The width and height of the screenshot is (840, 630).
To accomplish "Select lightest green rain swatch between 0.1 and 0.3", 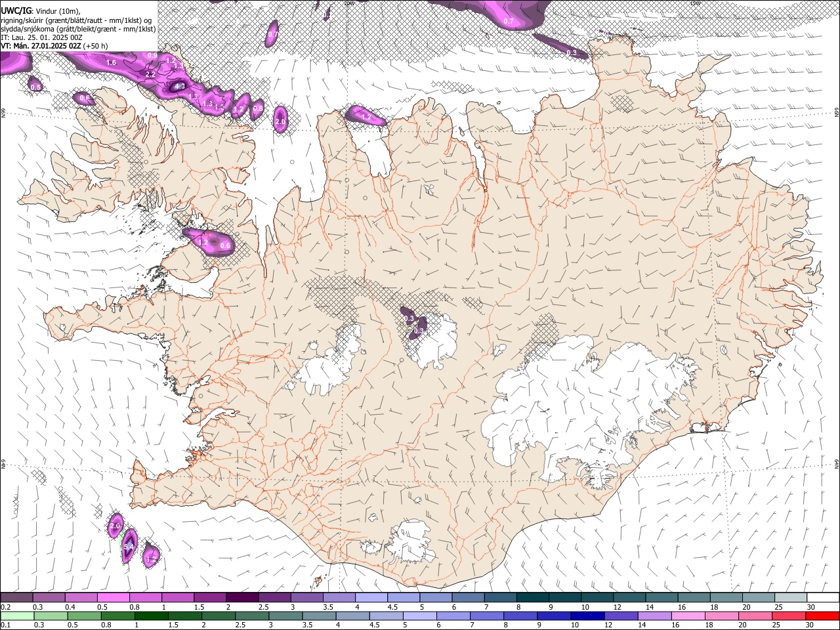I will coord(17,616).
